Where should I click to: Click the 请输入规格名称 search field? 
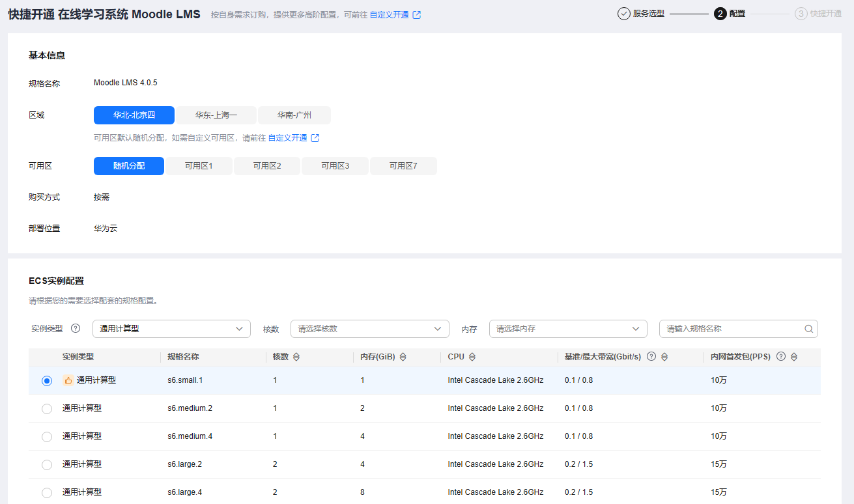tap(739, 329)
